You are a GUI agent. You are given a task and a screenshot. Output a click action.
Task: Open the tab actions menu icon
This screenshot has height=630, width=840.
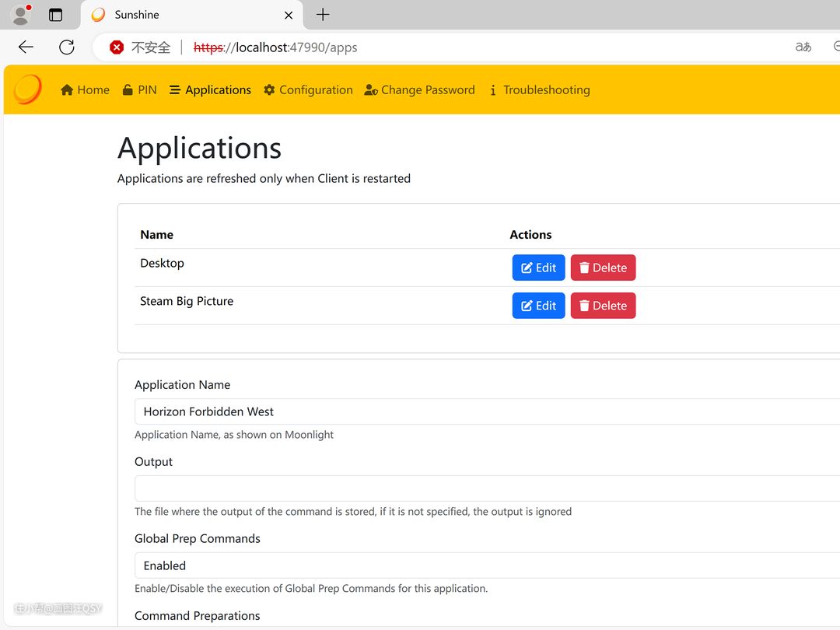[x=55, y=15]
